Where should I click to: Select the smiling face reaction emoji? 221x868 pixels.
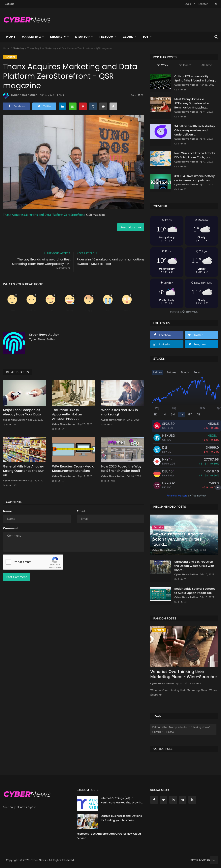pos(12,299)
